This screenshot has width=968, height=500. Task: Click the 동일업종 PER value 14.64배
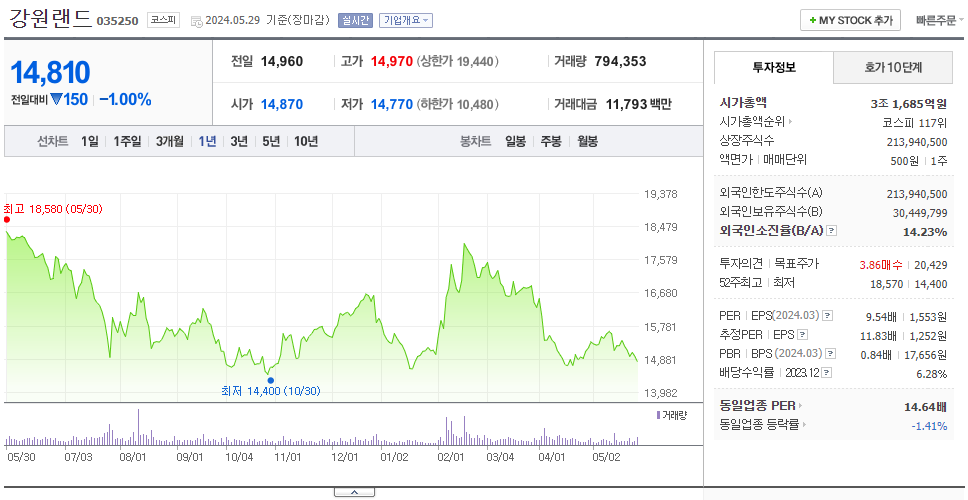[x=925, y=407]
